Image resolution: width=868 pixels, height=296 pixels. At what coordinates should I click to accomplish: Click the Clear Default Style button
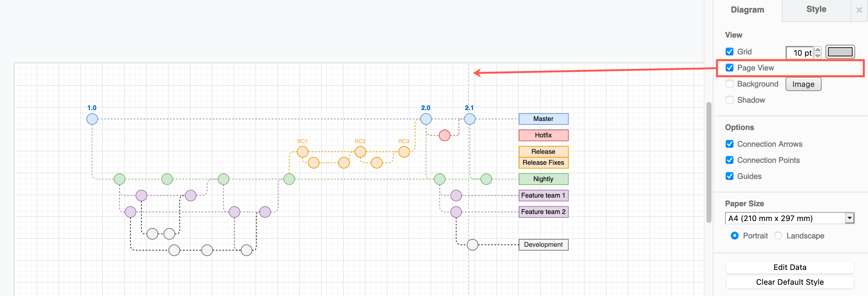790,282
